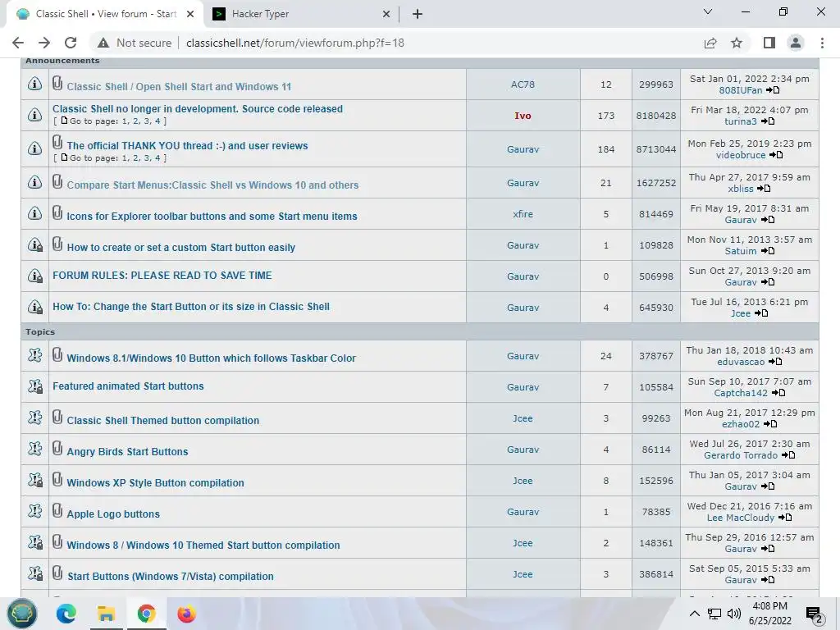Click latest post icon next to turina3
Screen dimensions: 840x630
(x=768, y=121)
